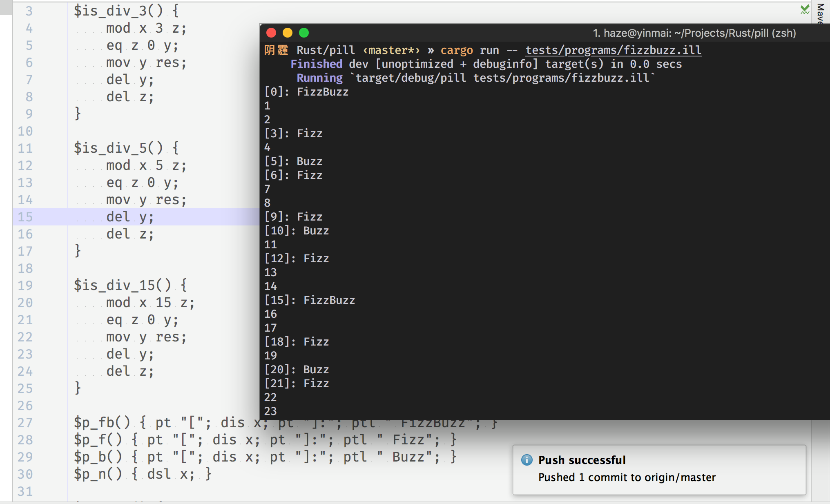Click gutter at line number 3
Screen dimensions: 830x504
(29, 11)
